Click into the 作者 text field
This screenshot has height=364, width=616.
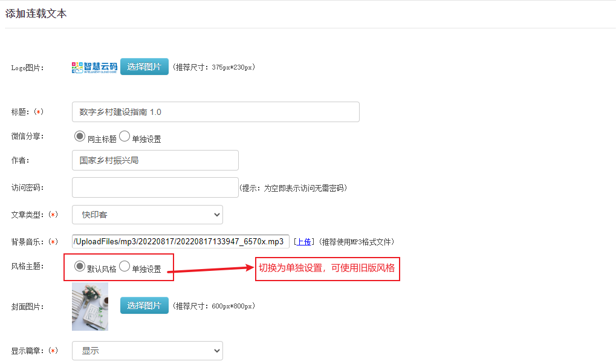(155, 160)
